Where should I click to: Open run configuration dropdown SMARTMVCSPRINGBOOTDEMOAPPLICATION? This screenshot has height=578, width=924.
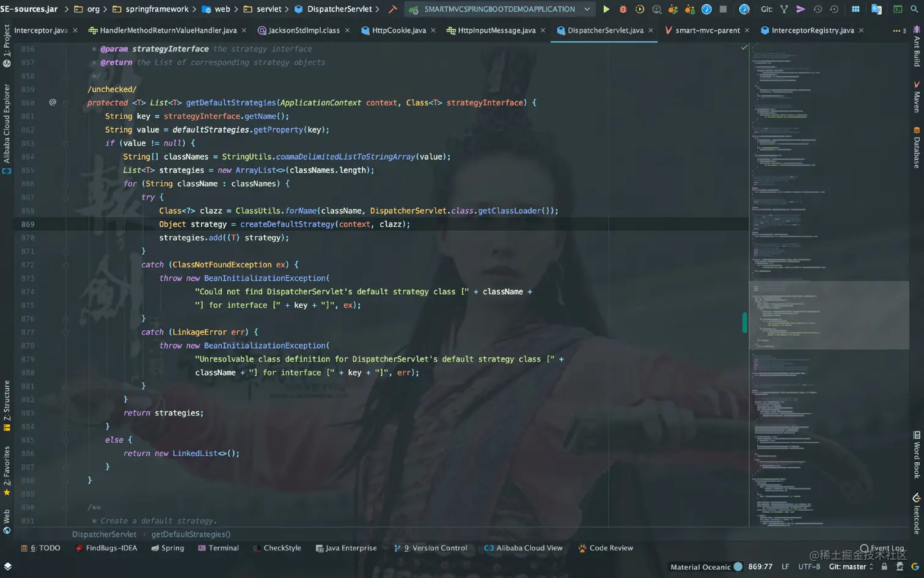point(499,9)
